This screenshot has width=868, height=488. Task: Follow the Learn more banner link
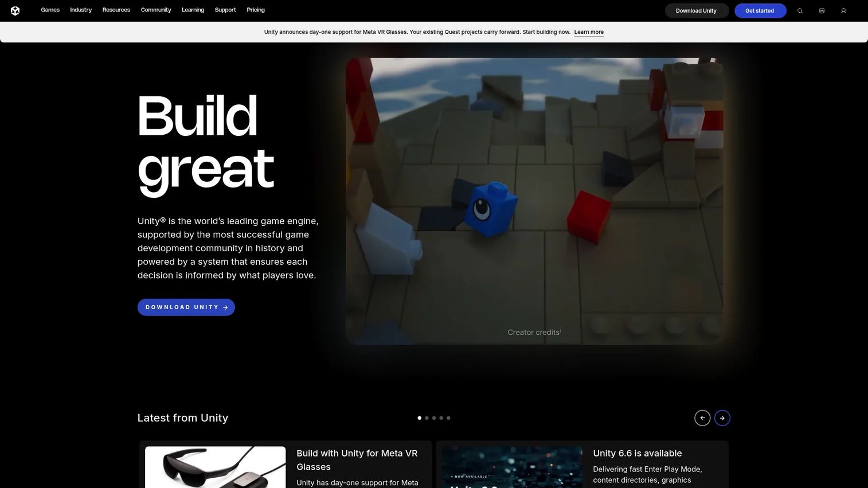589,32
